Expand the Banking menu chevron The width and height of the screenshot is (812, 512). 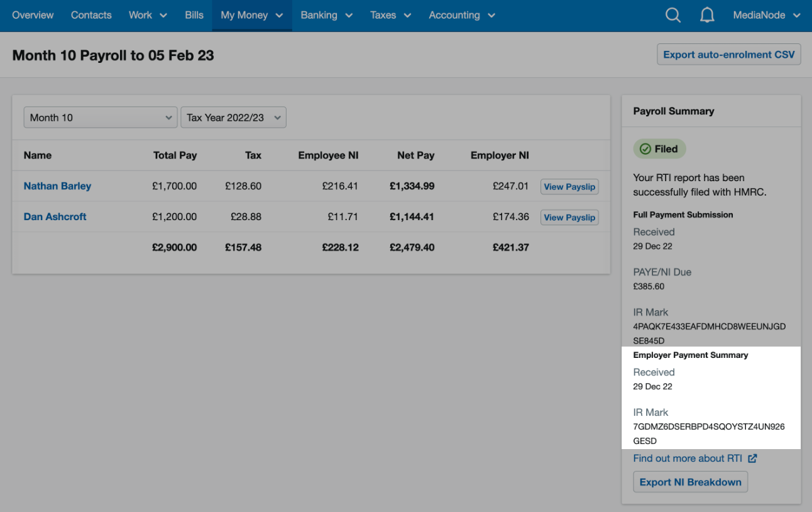click(349, 15)
